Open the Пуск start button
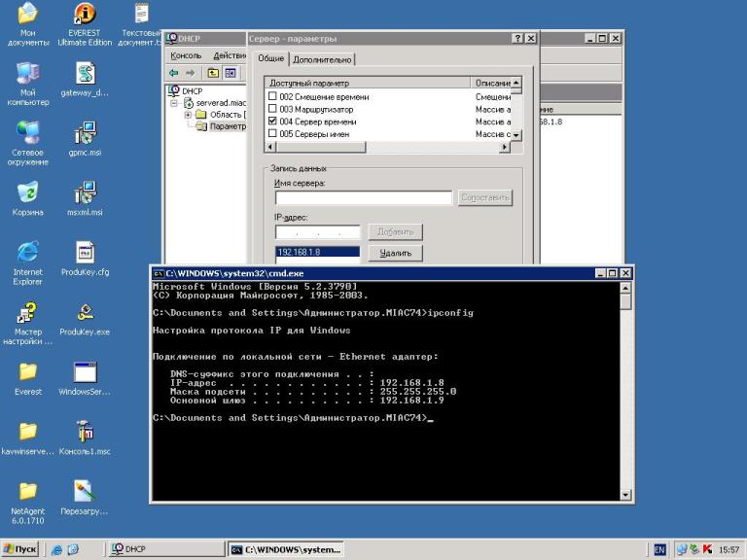The height and width of the screenshot is (560, 747). pos(20,549)
